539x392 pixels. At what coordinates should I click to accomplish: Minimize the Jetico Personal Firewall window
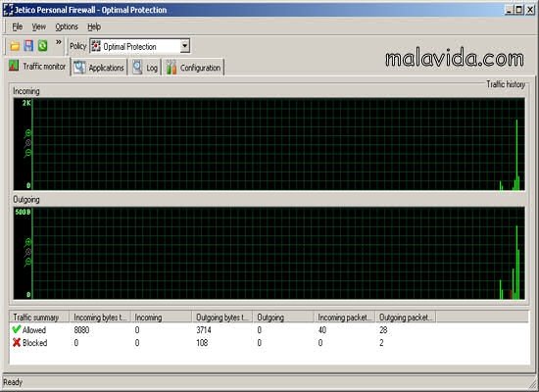510,10
